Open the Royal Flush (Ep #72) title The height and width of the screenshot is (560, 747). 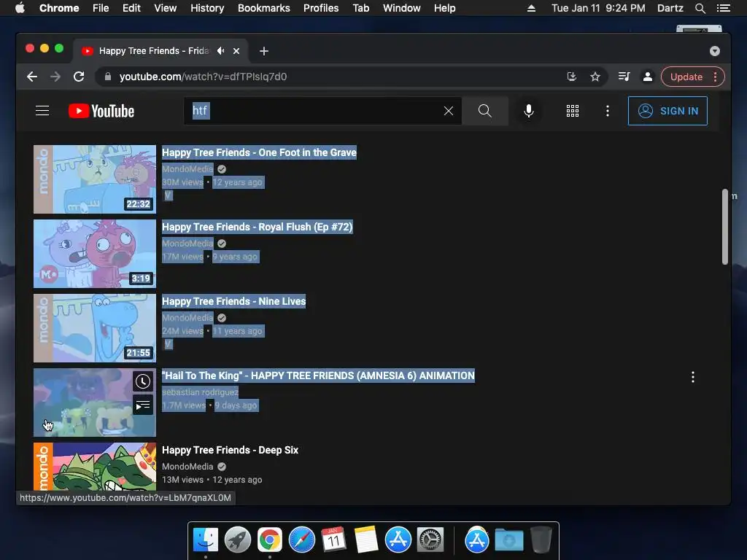pyautogui.click(x=258, y=227)
